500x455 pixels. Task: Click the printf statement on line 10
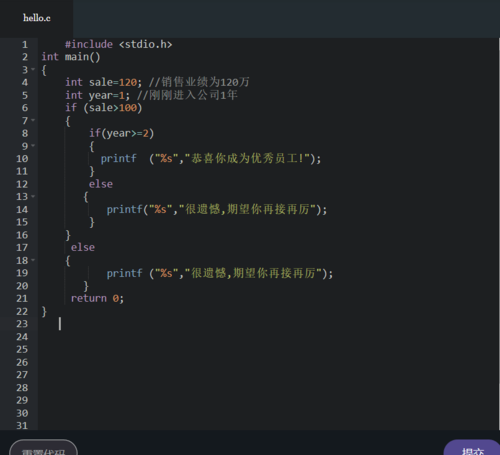coord(211,159)
